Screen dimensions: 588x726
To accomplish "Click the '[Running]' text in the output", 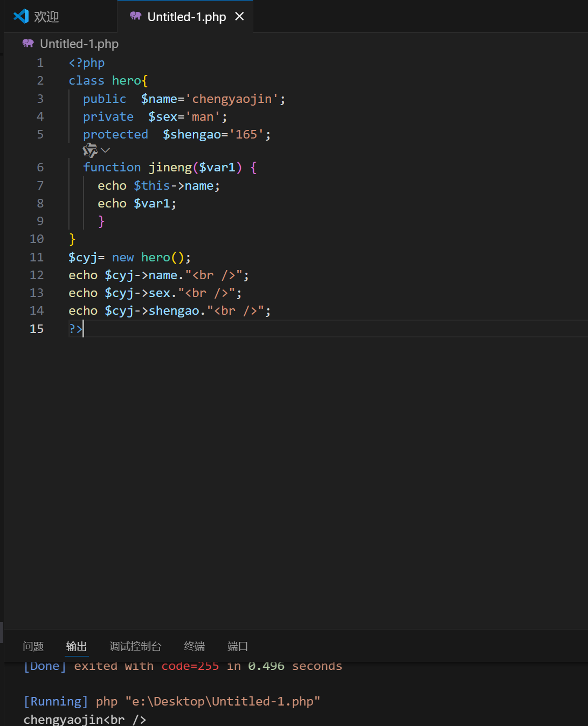I will click(x=56, y=702).
